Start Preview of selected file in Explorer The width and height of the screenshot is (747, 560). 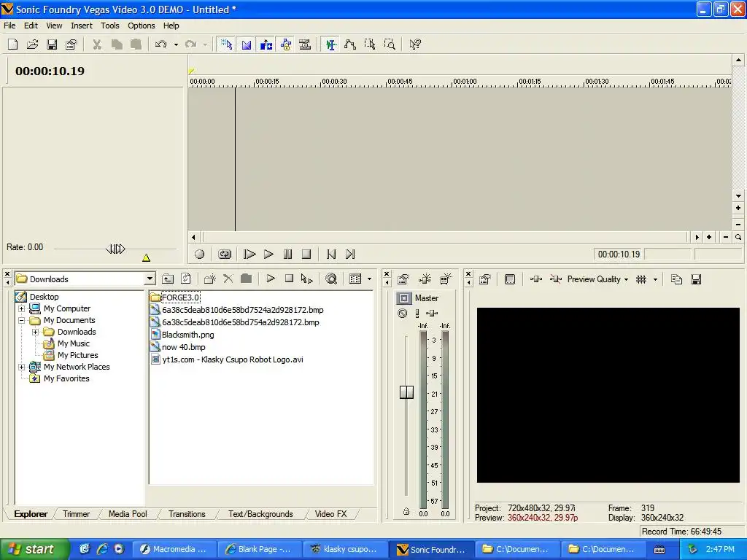point(271,279)
